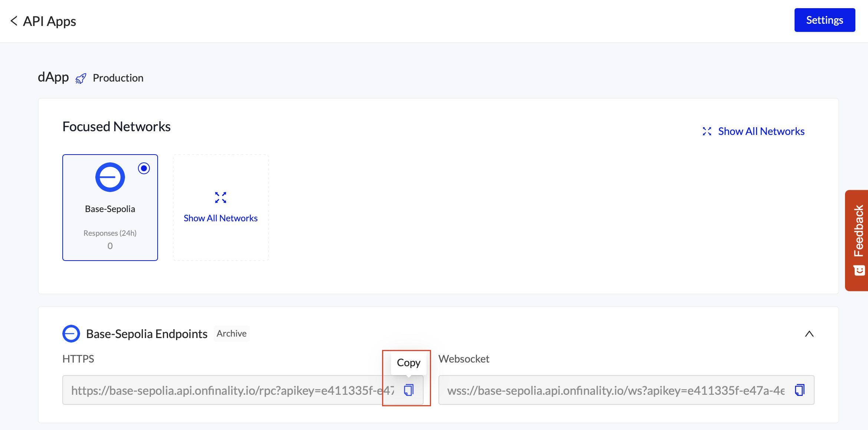Select the Base-Sepolia radio button
Screen dimensions: 868x430
click(144, 168)
